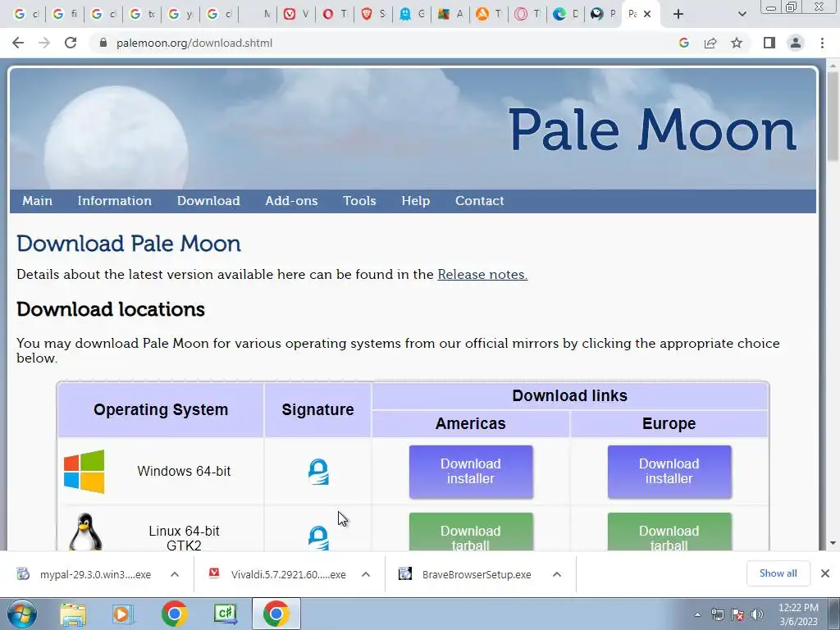Image resolution: width=840 pixels, height=630 pixels.
Task: Launch Windows Media Player from taskbar
Action: [123, 614]
